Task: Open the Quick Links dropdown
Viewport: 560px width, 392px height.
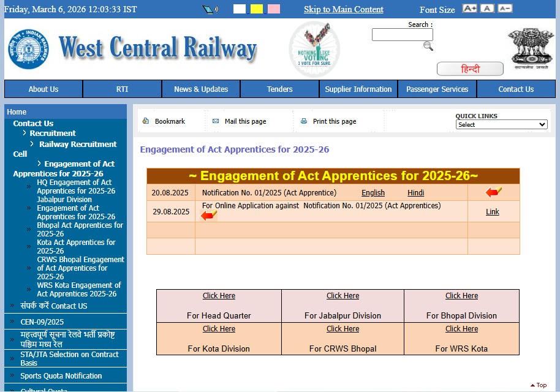Action: click(x=501, y=124)
